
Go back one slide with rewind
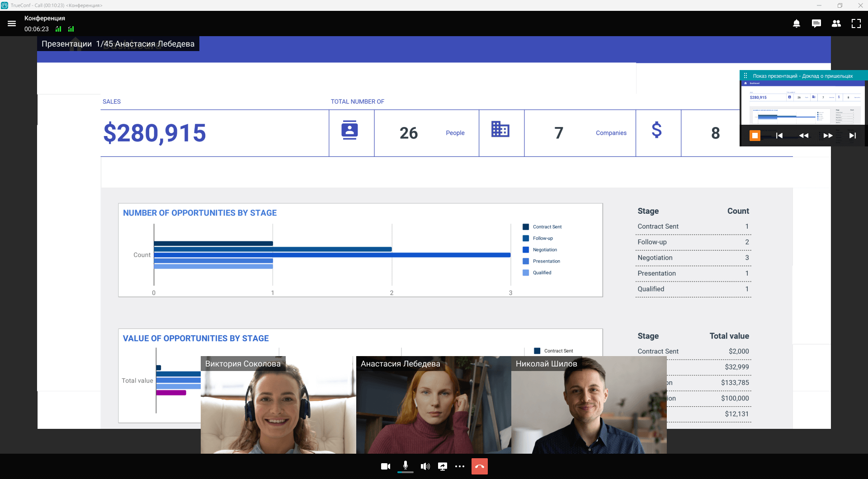click(x=804, y=136)
